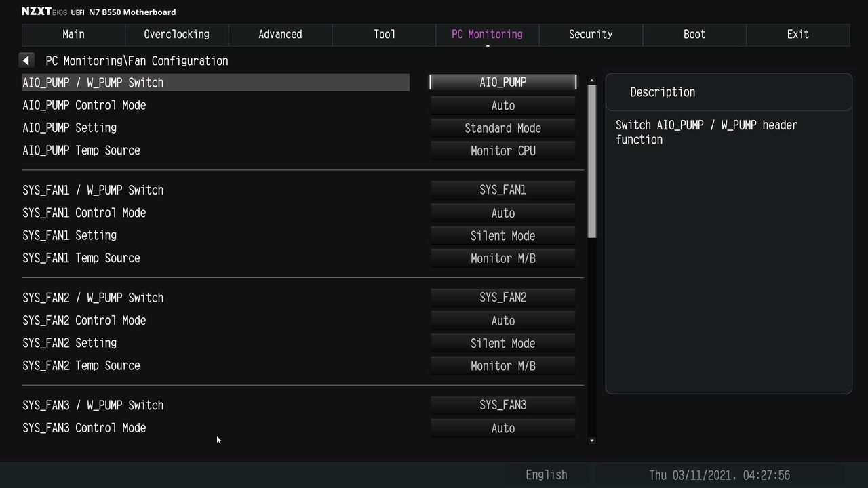Image resolution: width=868 pixels, height=488 pixels.
Task: Click the PC Monitoring\Fan Configuration breadcrumb
Action: point(137,61)
